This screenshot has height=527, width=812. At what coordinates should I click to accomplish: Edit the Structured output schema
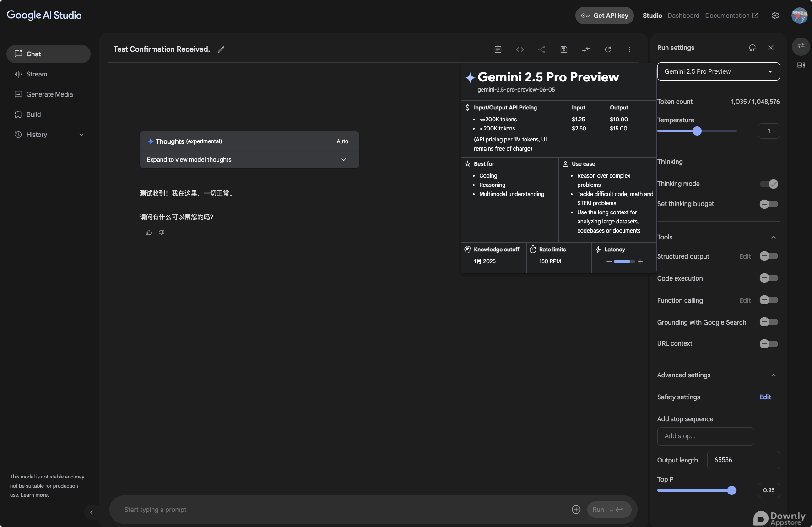(745, 256)
